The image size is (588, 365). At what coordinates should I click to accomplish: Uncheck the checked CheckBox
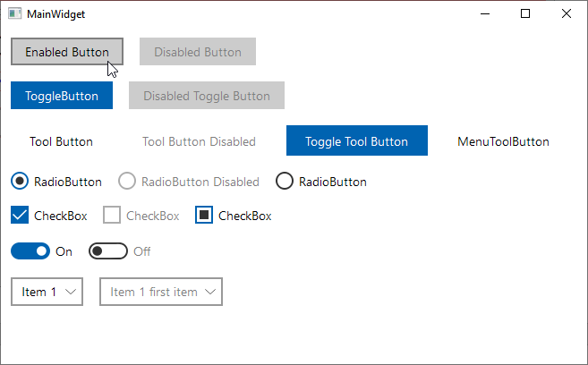[x=20, y=216]
